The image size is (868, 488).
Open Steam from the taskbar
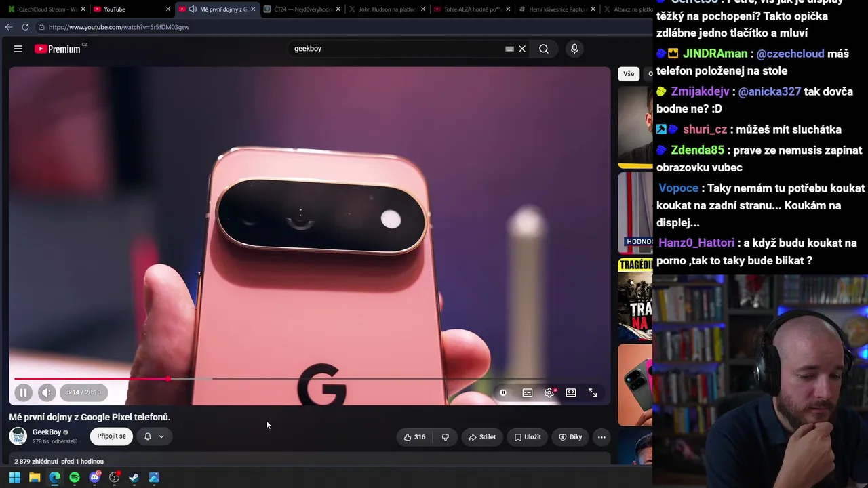point(134,477)
